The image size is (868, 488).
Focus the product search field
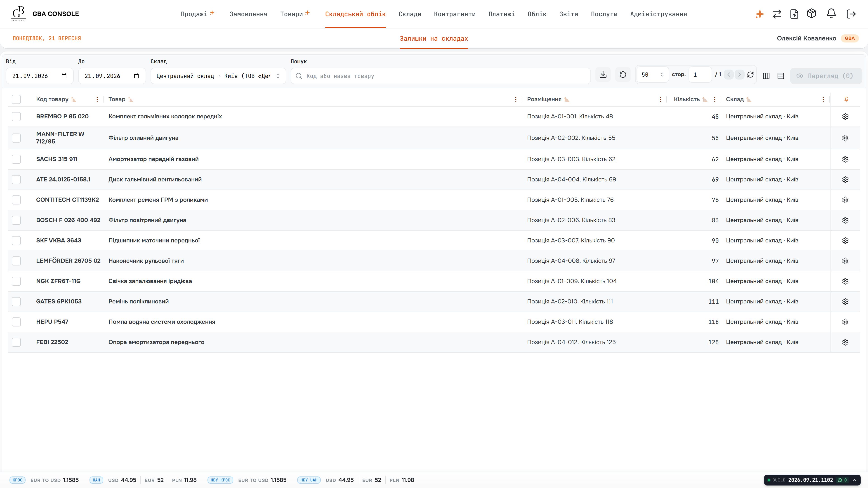tap(441, 76)
